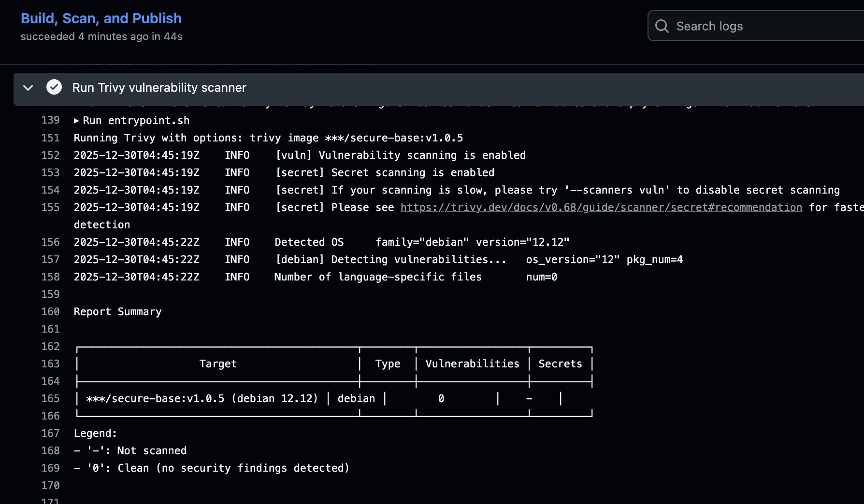The width and height of the screenshot is (864, 504).
Task: Open the Build, Scan, and Publish job title
Action: (x=101, y=18)
